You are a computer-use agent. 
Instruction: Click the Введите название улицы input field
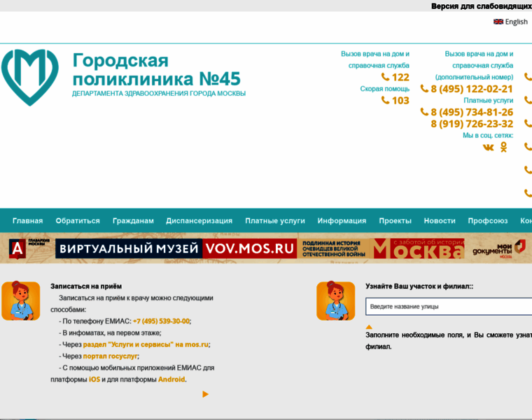click(449, 307)
